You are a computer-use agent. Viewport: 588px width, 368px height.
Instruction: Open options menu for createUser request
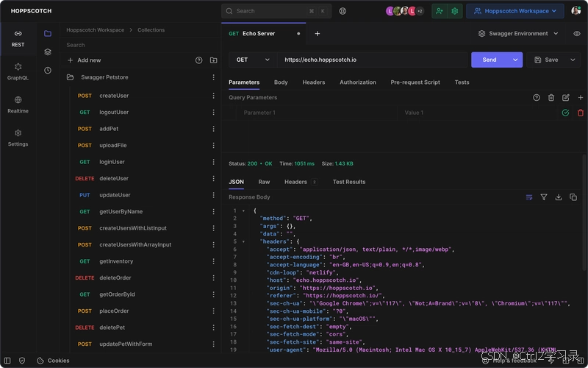[213, 96]
